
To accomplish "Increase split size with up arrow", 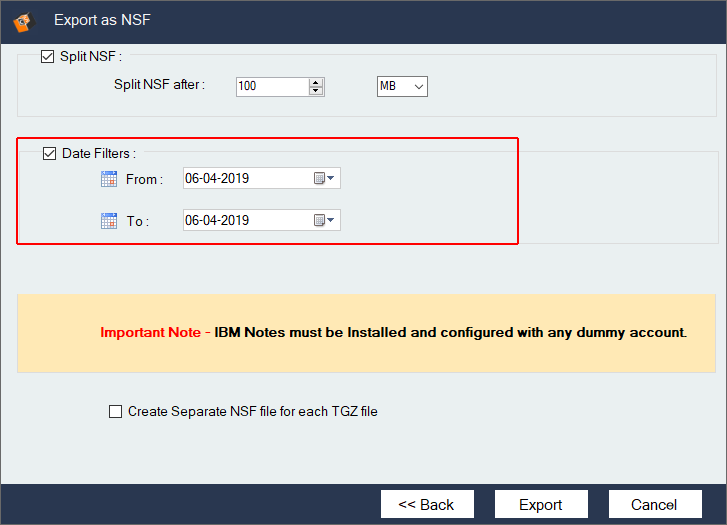I will (316, 82).
